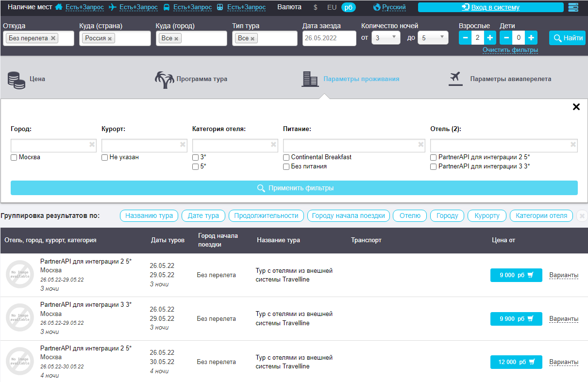Select the dollar currency symbol

316,7
